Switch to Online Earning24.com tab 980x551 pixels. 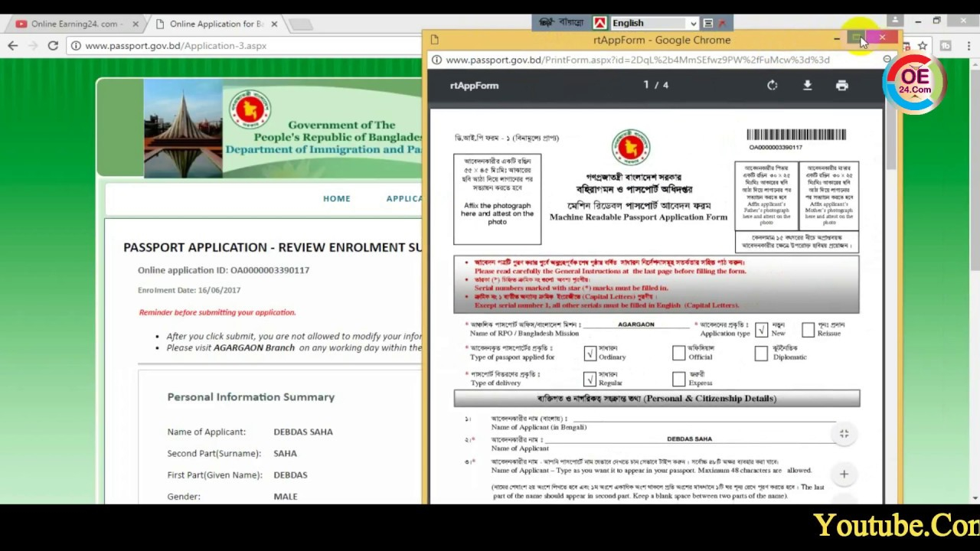[74, 24]
